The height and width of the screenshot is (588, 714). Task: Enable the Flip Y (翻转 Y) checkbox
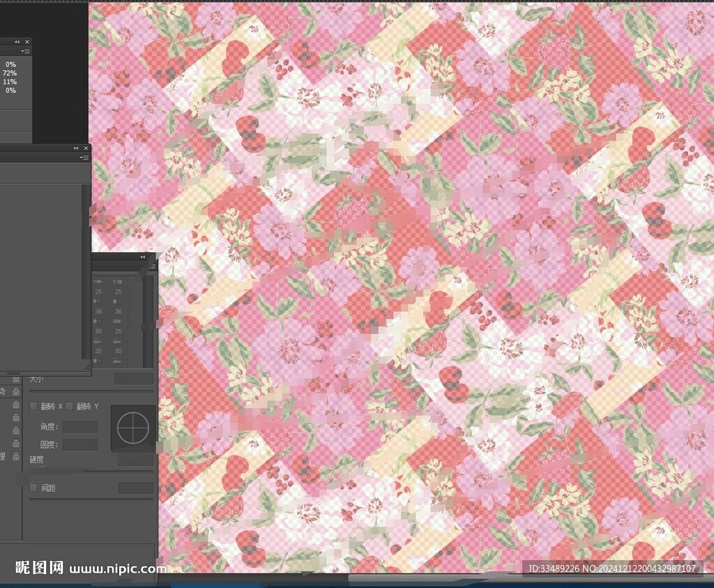click(69, 406)
